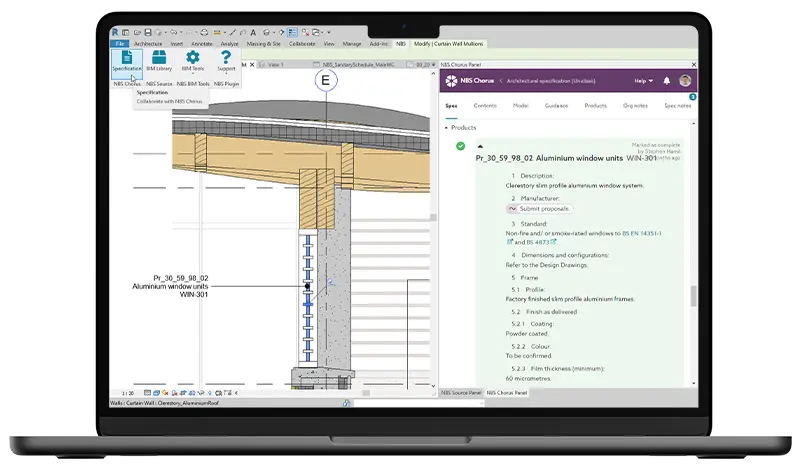Click the BS EN 14351-1 link

click(642, 233)
